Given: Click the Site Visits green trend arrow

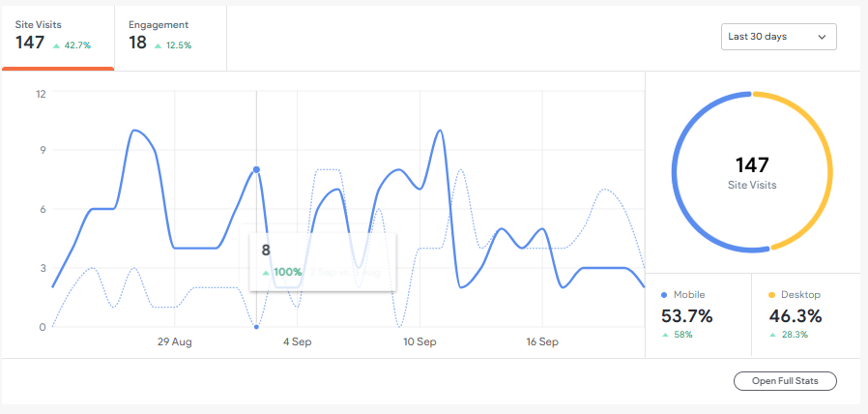Looking at the screenshot, I should 56,45.
